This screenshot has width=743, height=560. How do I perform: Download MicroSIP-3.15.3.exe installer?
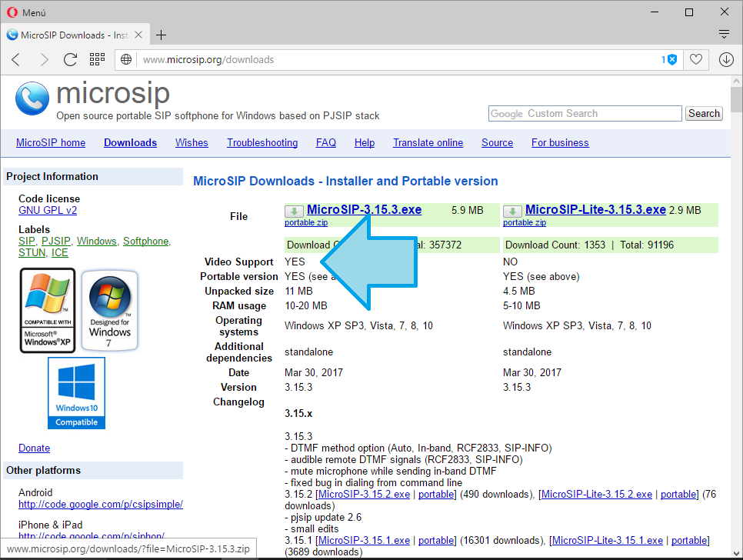tap(364, 209)
